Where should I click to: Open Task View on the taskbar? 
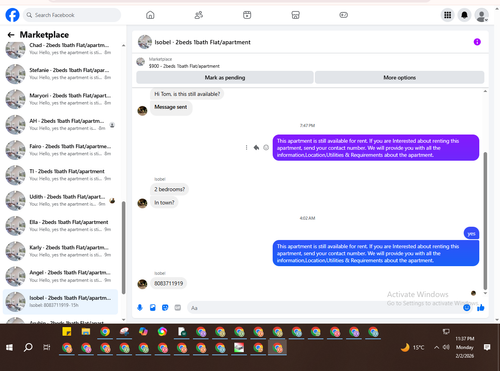tap(47, 348)
